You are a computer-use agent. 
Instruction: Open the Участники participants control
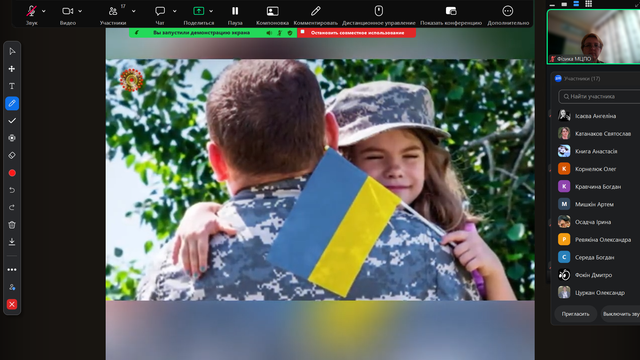coord(113,15)
